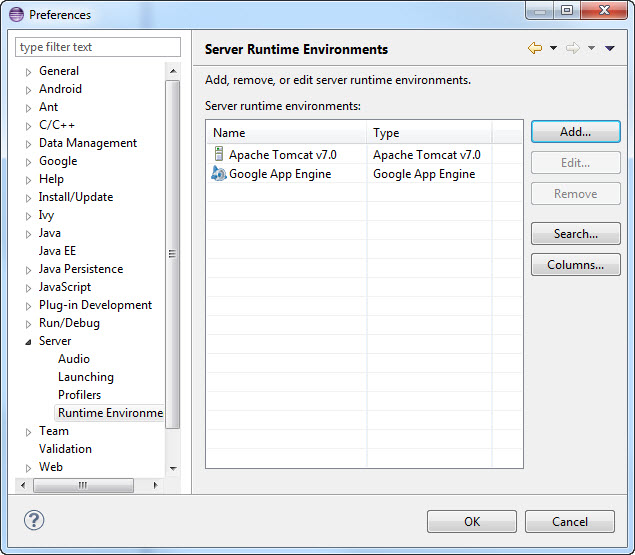Select Java EE in the tree
This screenshot has width=635, height=555.
57,251
